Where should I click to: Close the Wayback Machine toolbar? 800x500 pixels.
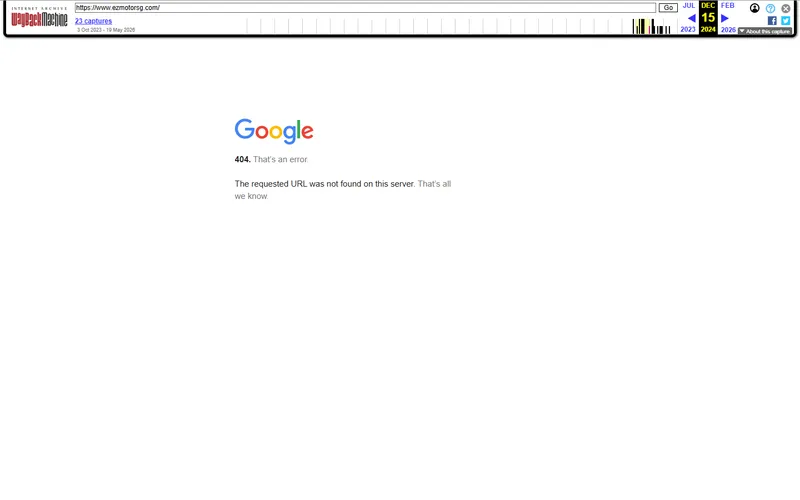click(x=786, y=8)
